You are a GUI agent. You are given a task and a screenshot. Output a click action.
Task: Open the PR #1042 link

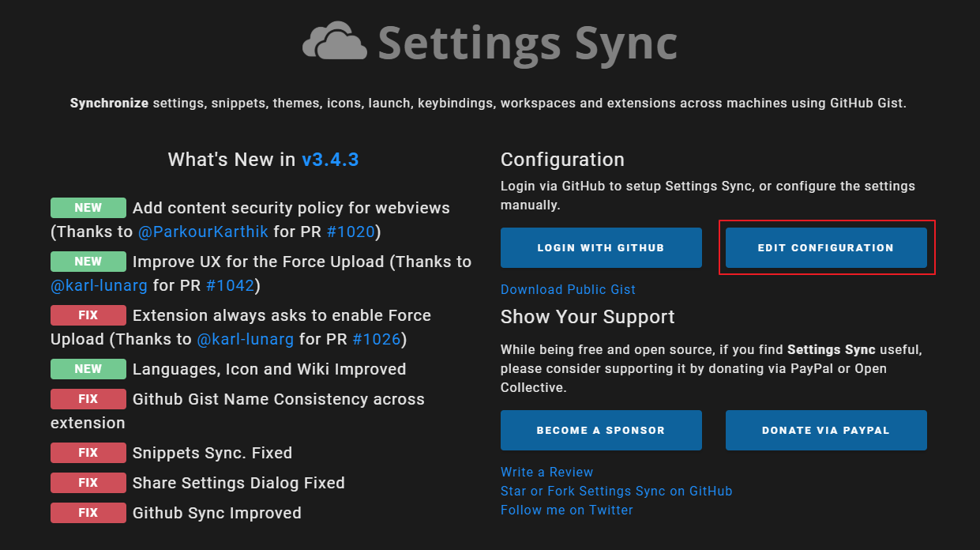230,285
